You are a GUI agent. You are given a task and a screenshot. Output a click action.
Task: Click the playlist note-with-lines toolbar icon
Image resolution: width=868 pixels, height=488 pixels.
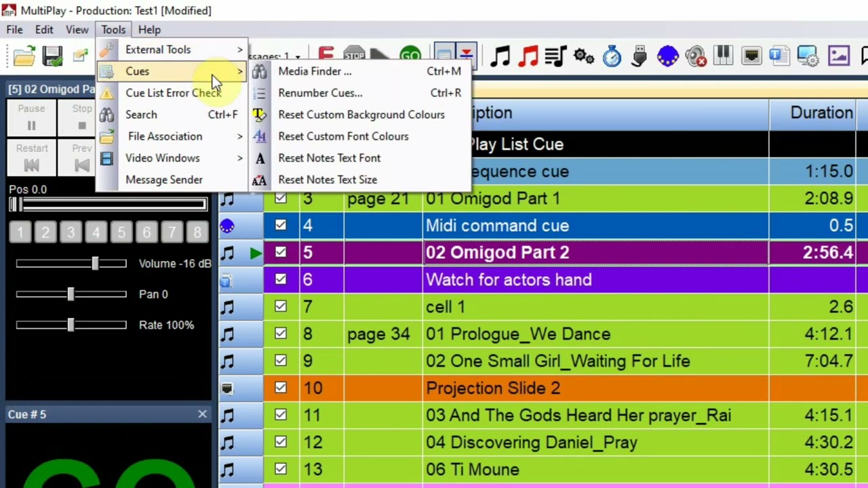555,56
